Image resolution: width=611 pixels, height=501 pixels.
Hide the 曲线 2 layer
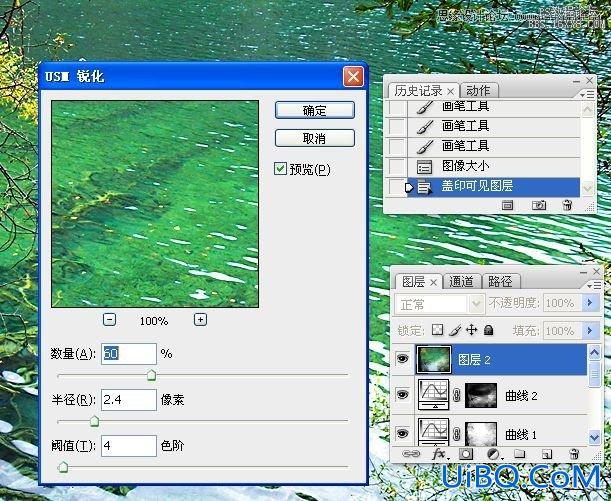pos(402,395)
